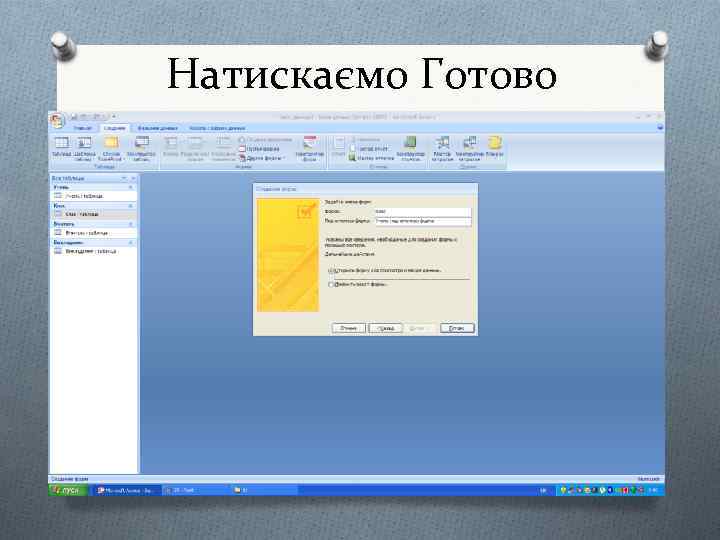
Task: Select Клас : таблица in navigation pane
Action: 94,214
